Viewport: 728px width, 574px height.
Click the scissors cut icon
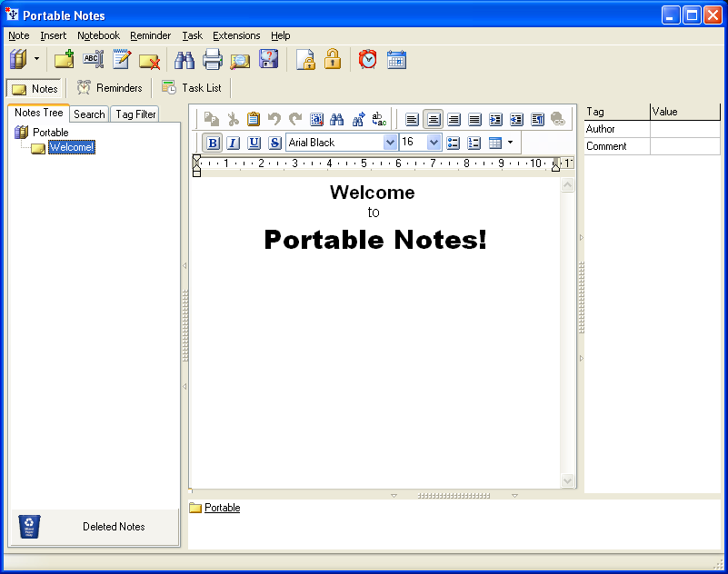pyautogui.click(x=233, y=119)
